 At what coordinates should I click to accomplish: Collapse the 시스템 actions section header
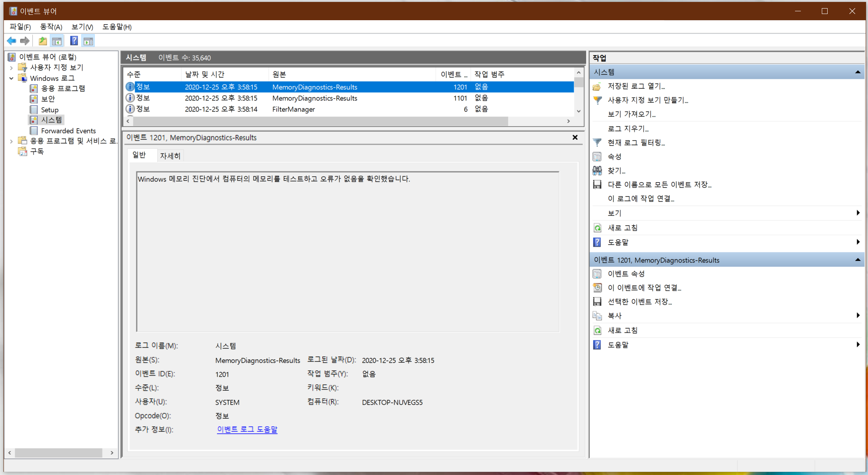point(858,72)
